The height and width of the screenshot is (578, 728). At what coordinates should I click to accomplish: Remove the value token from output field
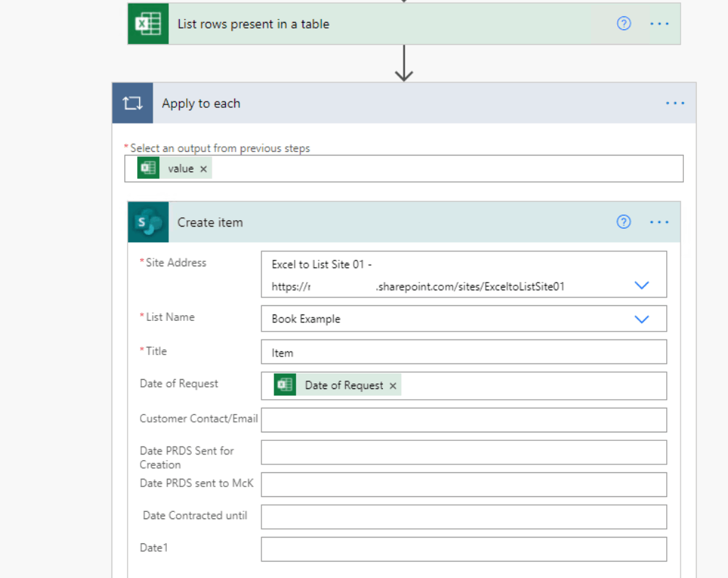(x=203, y=169)
